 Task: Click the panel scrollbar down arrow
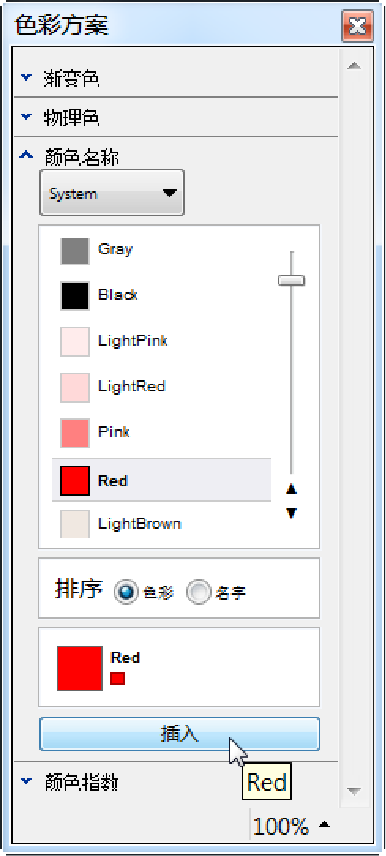[x=354, y=791]
